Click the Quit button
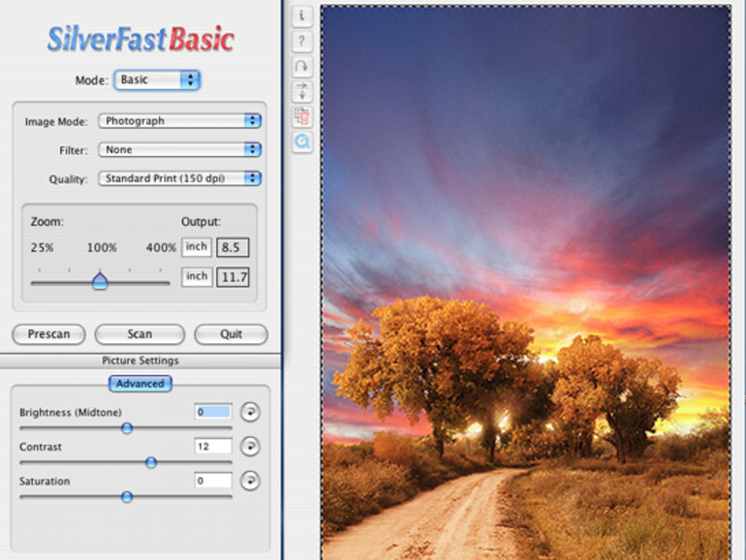The height and width of the screenshot is (560, 746). (x=232, y=334)
